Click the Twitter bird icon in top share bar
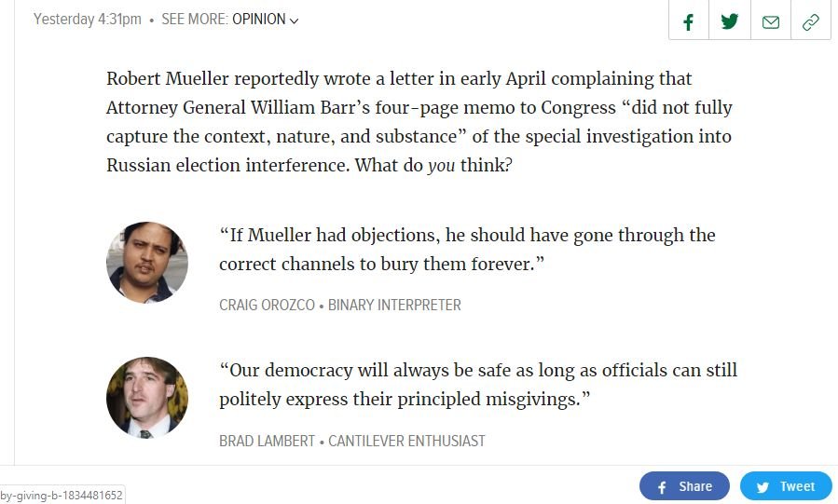 [x=730, y=22]
